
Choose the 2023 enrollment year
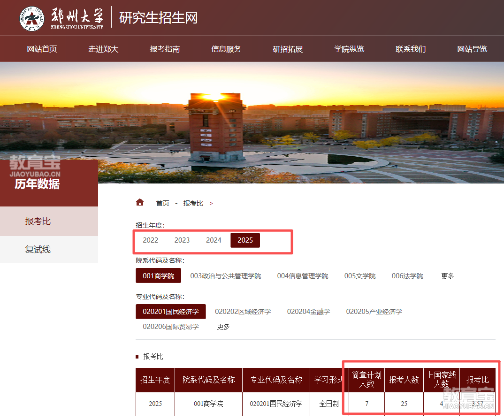(182, 240)
